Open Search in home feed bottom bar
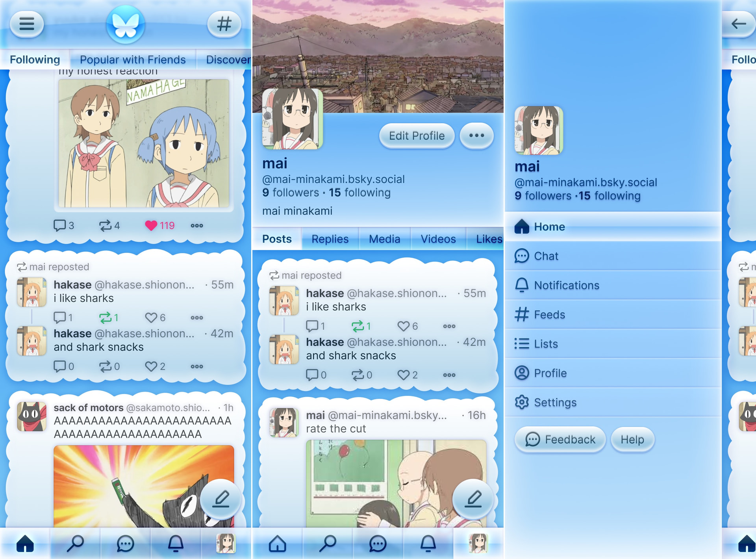This screenshot has width=756, height=559. [75, 544]
